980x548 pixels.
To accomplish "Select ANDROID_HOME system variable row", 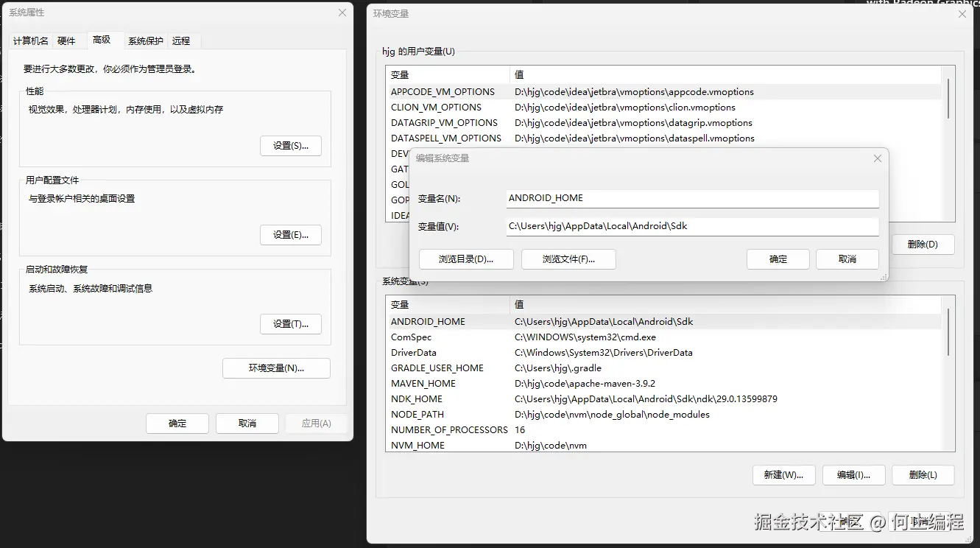I will pyautogui.click(x=663, y=322).
